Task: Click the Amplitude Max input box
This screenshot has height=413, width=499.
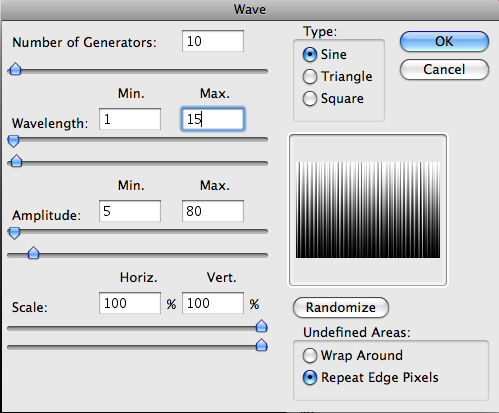Action: (x=213, y=211)
